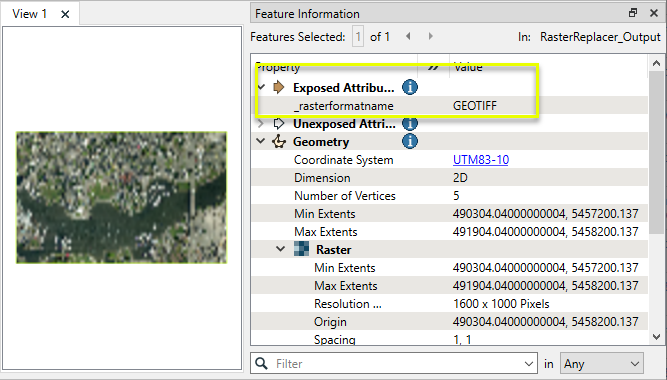This screenshot has width=667, height=380.
Task: Click the Exposed Attributes arrow icon
Action: 279,87
